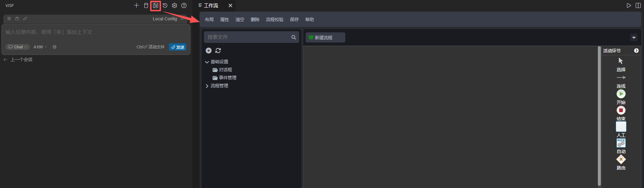Select the 结束 end node icon
Viewport: 644px width, 188px height.
click(621, 110)
